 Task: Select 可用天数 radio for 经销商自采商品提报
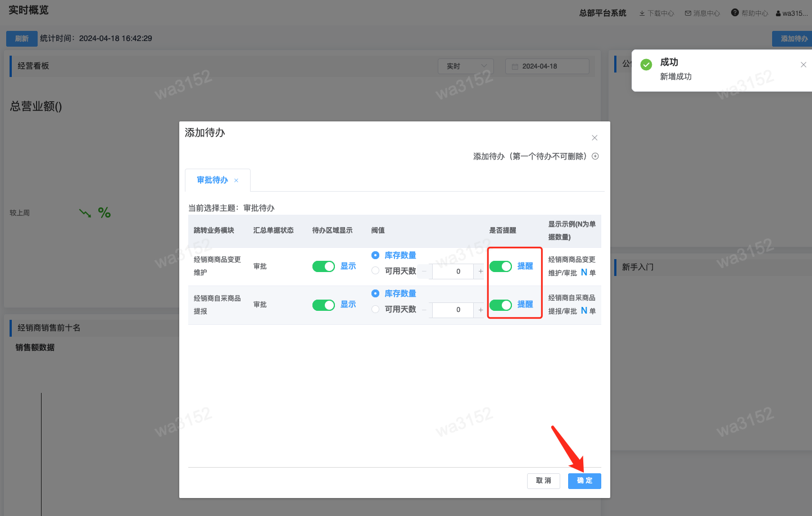click(375, 309)
